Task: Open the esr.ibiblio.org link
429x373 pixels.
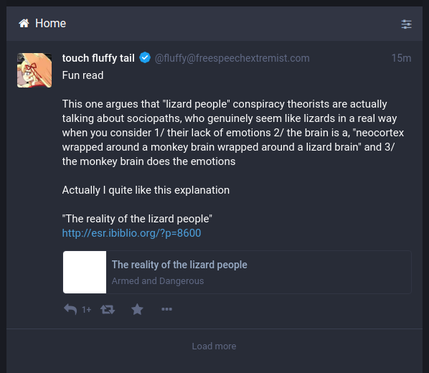Action: (x=132, y=233)
